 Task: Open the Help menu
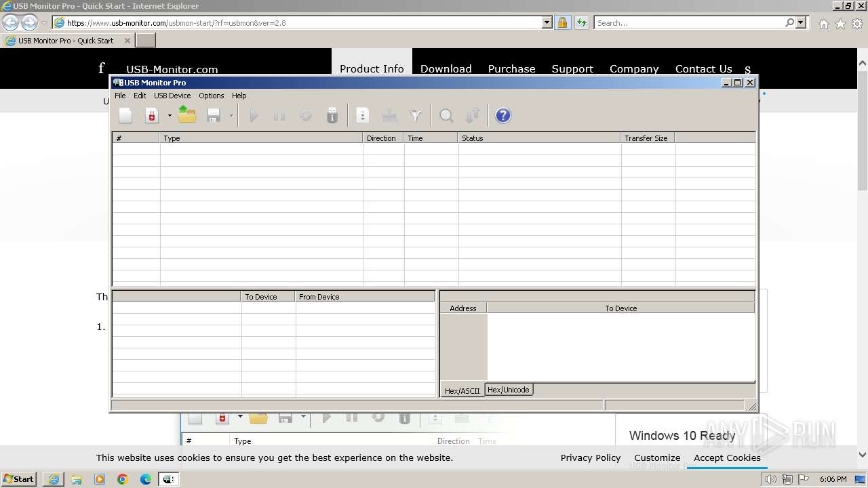pos(239,96)
